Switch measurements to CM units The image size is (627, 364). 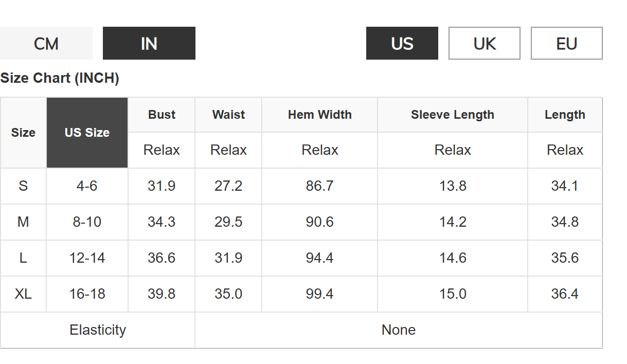click(46, 44)
